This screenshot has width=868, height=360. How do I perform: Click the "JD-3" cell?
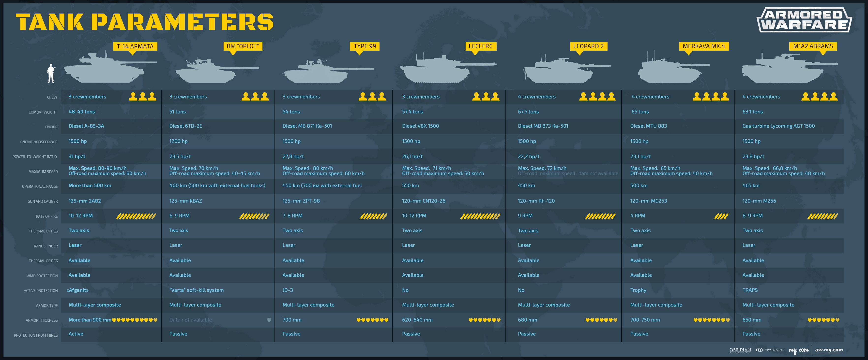pos(288,290)
